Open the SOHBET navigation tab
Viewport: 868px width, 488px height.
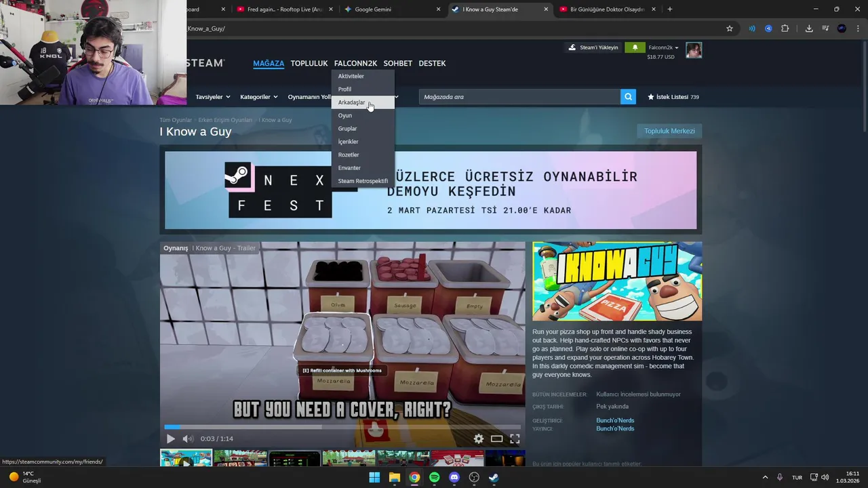pos(397,64)
